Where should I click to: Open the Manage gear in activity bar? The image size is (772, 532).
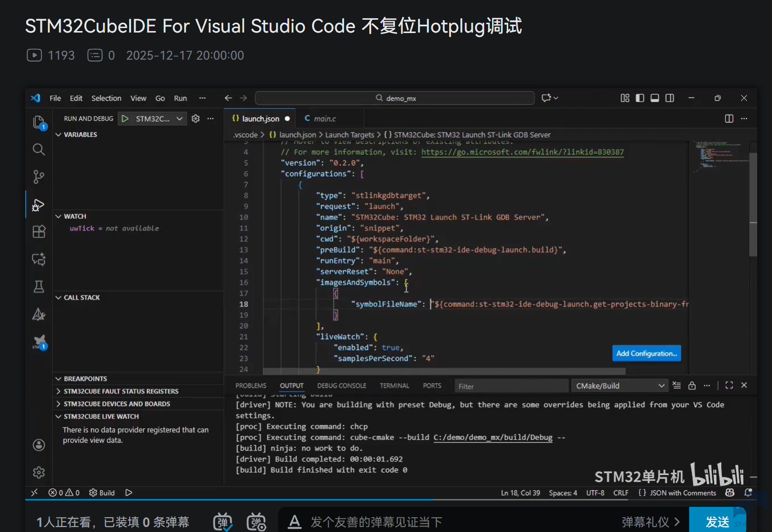[38, 472]
